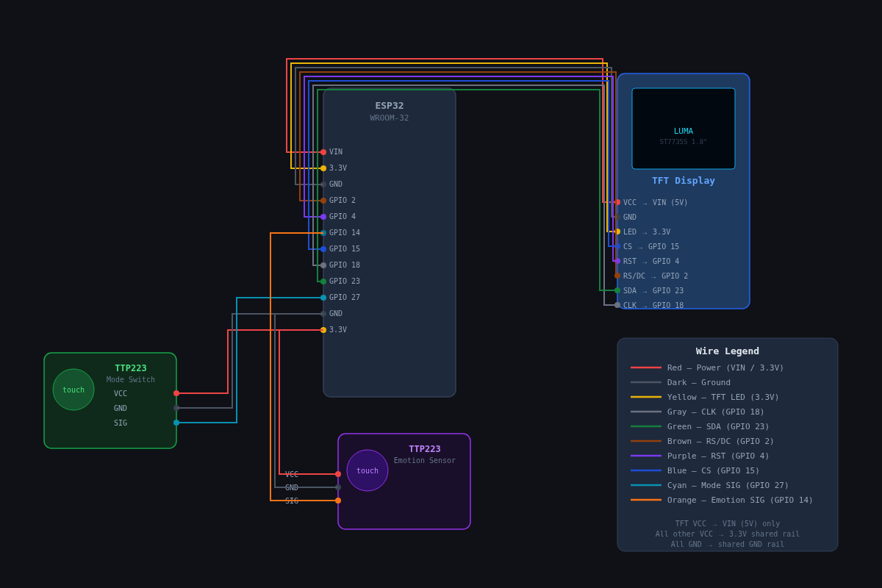The height and width of the screenshot is (588, 882).
Task: Click the GND pin label on TFT Display
Action: [630, 218]
